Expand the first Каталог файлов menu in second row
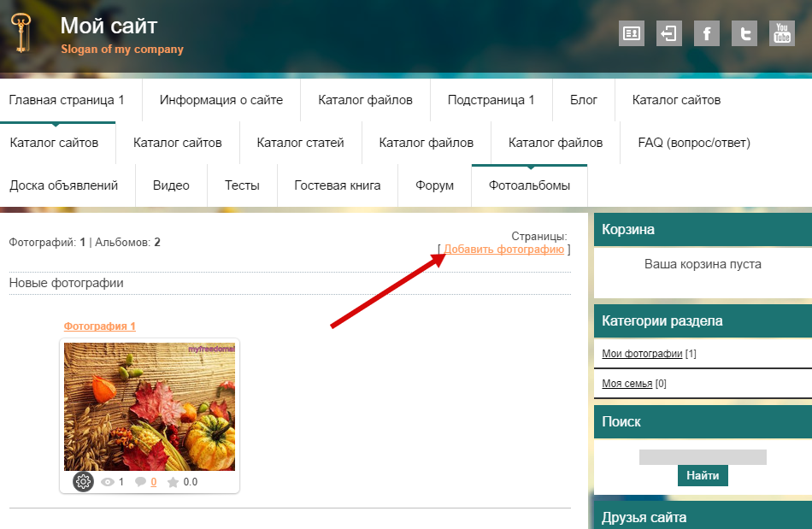812x529 pixels. tap(425, 143)
